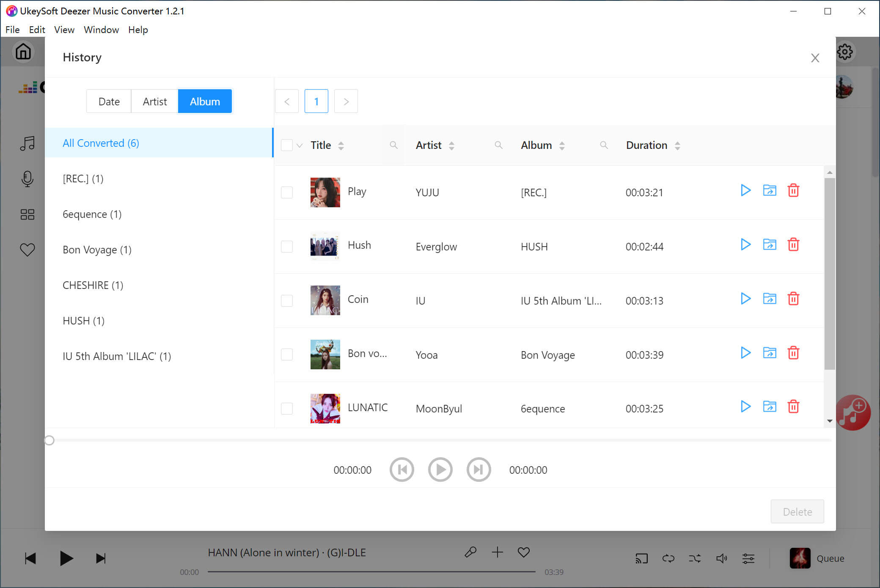Click the 'Delete' button at bottom right
This screenshot has width=880, height=588.
pyautogui.click(x=797, y=511)
